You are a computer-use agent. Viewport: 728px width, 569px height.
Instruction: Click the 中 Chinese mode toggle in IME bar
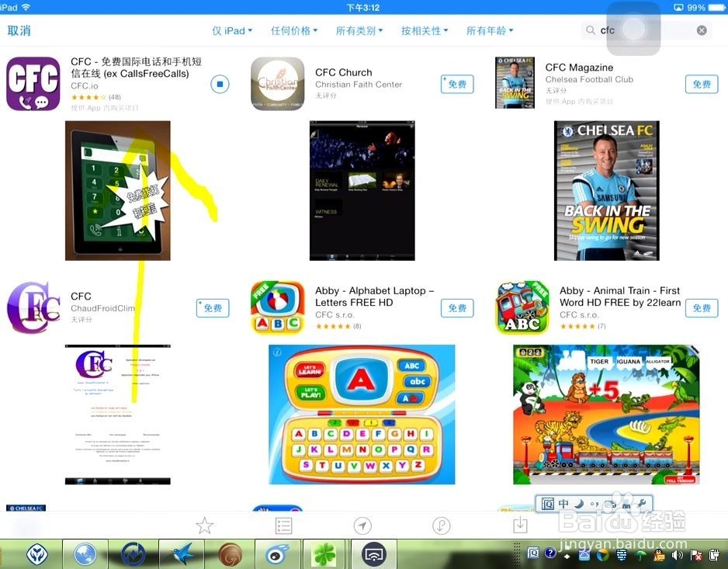click(563, 504)
